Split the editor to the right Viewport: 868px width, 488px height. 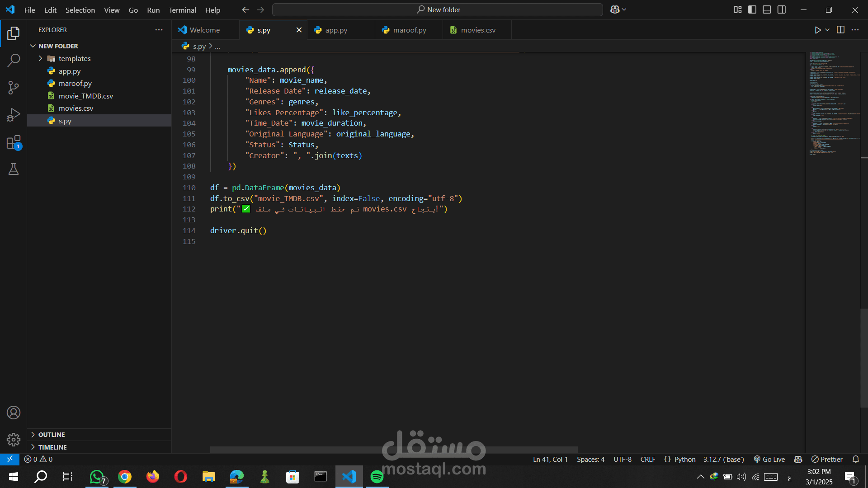point(840,30)
